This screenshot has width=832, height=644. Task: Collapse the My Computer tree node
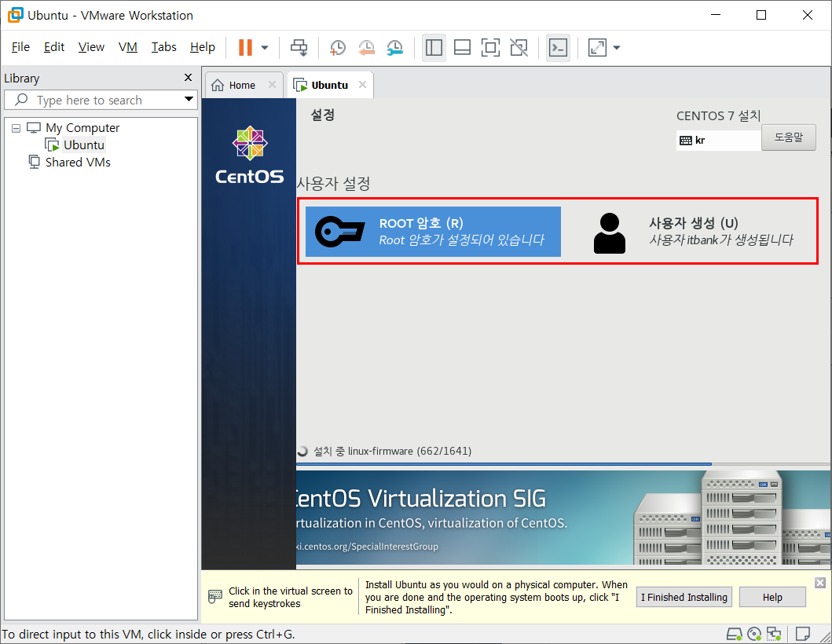[16, 128]
